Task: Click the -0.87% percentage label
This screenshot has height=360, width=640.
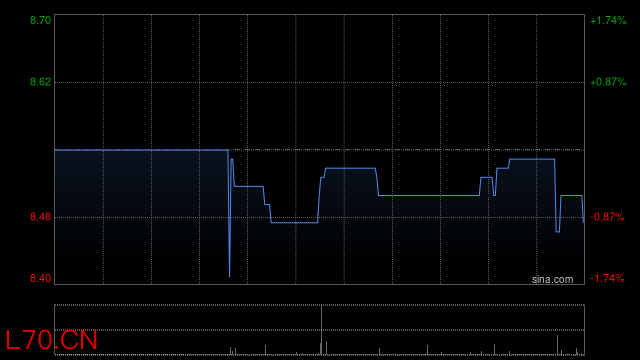Action: point(607,217)
